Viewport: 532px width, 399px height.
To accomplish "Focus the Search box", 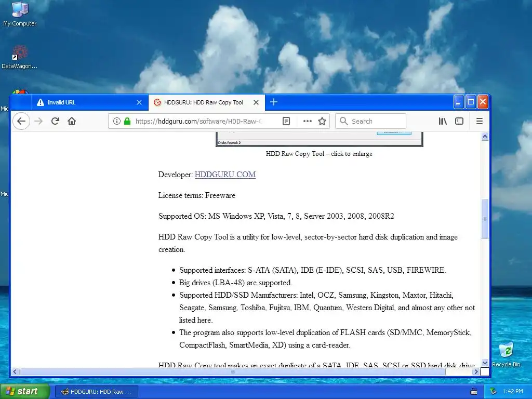I will click(370, 121).
